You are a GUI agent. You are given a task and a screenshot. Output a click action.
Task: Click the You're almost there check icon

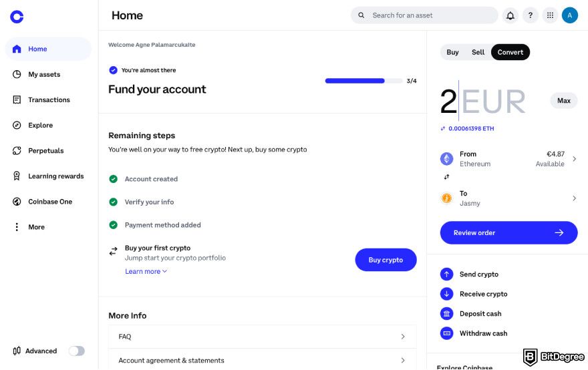pyautogui.click(x=113, y=70)
